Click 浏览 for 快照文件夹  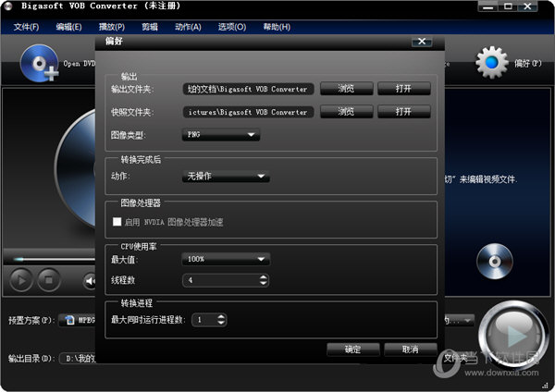click(x=347, y=112)
